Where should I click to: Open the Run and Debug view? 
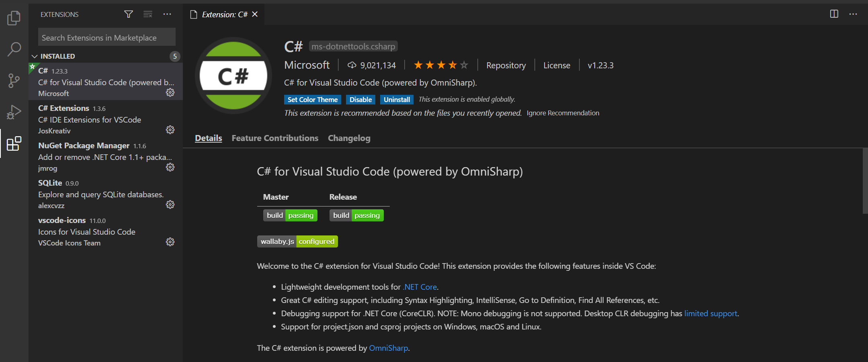pyautogui.click(x=14, y=112)
